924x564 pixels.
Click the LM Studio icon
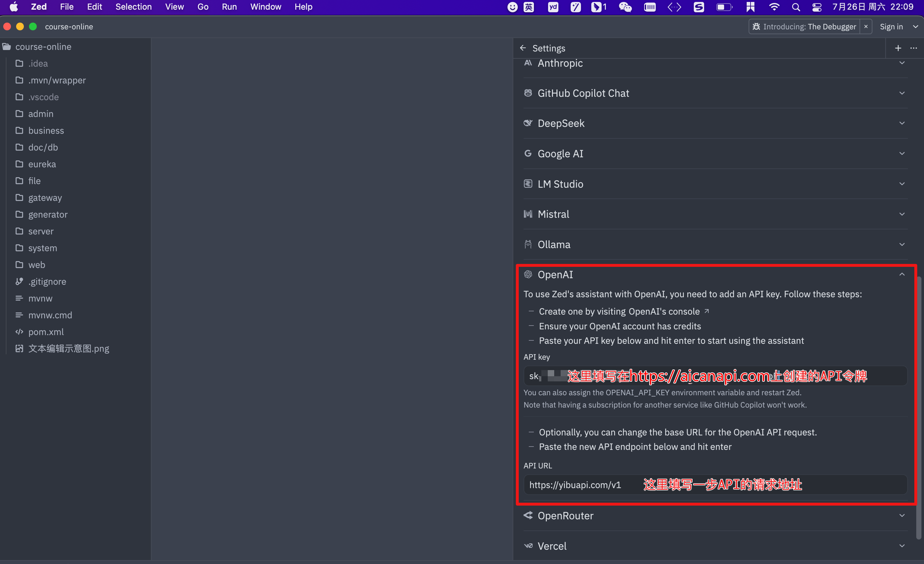(x=528, y=184)
